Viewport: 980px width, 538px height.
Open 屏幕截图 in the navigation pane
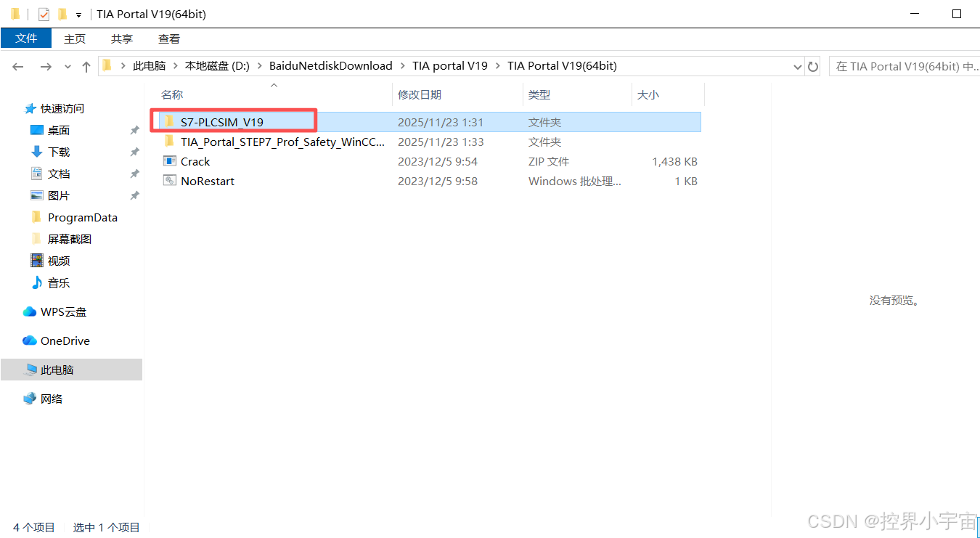tap(70, 239)
